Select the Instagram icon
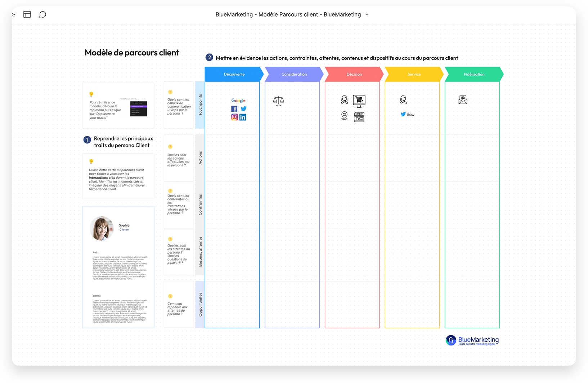Viewport: 588px width, 383px height. (x=234, y=117)
